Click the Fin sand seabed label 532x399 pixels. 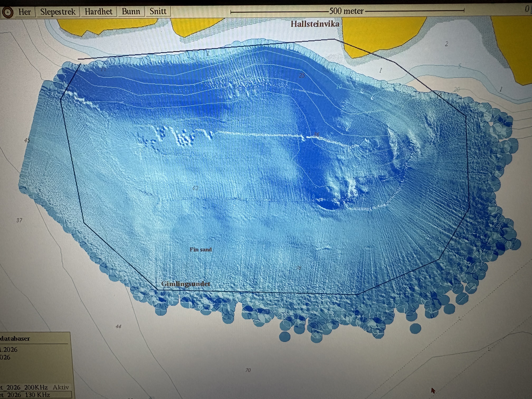(201, 249)
